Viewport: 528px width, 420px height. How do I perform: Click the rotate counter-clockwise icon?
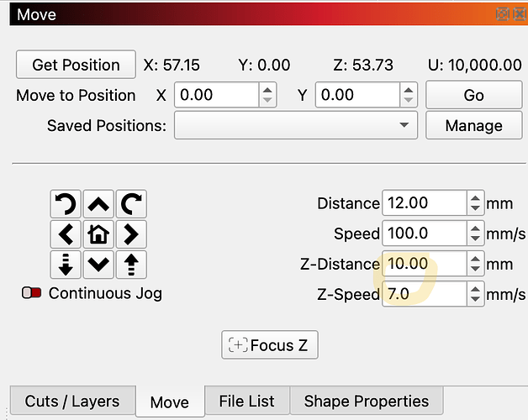point(67,204)
